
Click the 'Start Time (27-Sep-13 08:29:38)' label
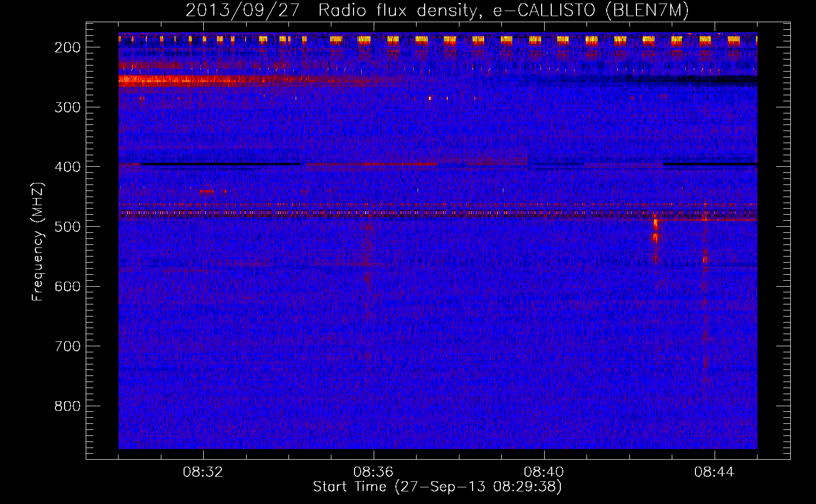click(x=437, y=487)
